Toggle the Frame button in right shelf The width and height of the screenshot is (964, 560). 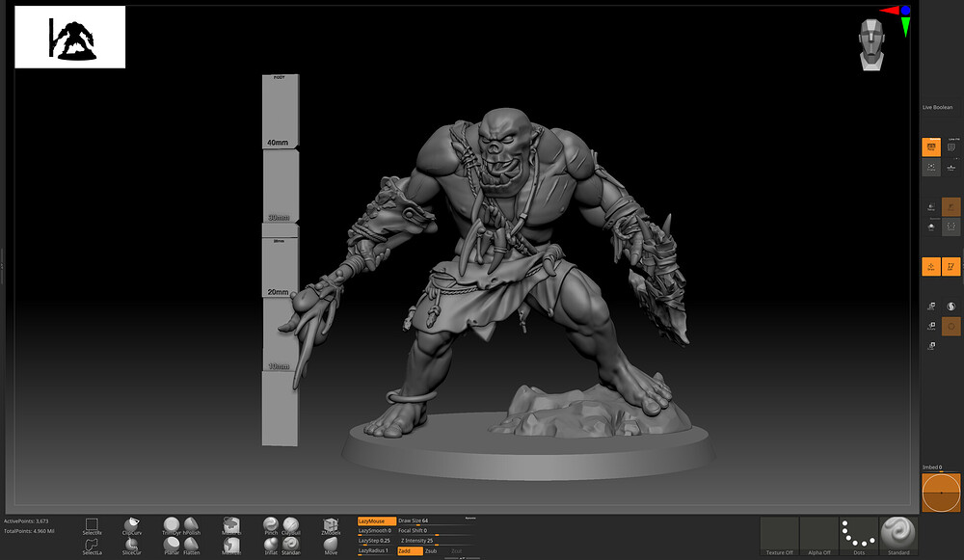931,167
